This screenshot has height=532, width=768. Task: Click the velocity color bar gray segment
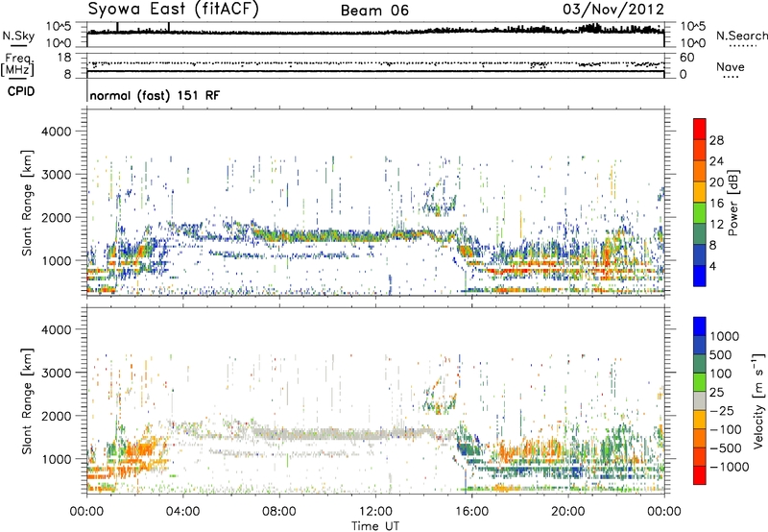[x=700, y=400]
